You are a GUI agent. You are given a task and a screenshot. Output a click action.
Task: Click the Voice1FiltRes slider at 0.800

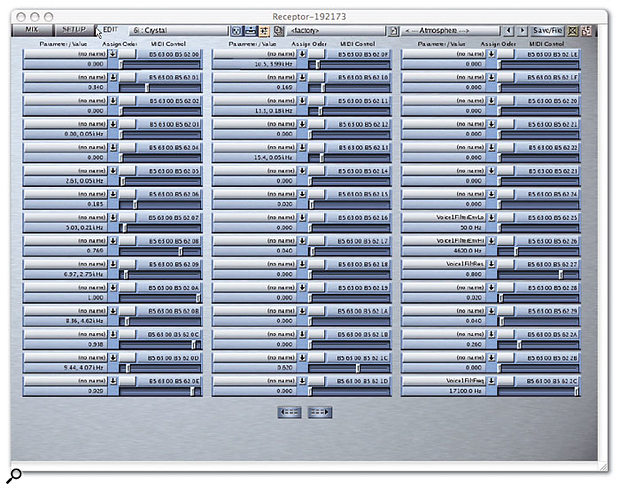[538, 274]
